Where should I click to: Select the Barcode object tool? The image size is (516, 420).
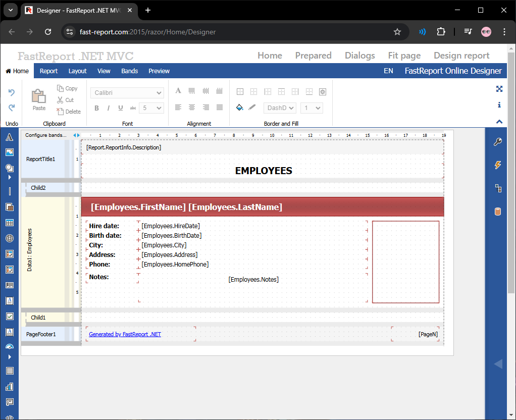tap(10, 285)
